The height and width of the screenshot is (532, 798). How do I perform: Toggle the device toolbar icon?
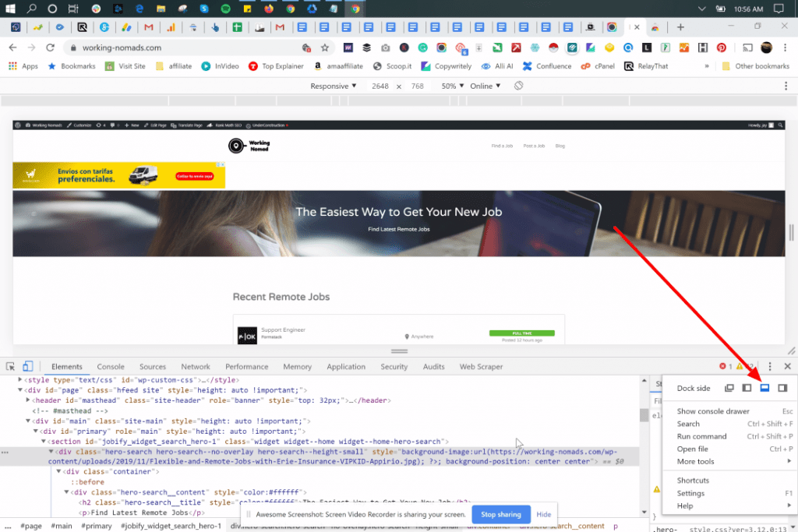click(x=27, y=366)
